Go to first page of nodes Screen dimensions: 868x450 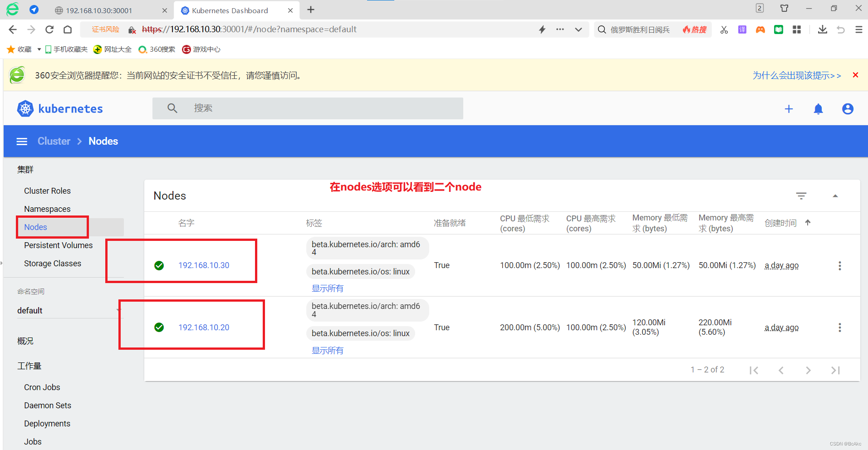pyautogui.click(x=754, y=370)
